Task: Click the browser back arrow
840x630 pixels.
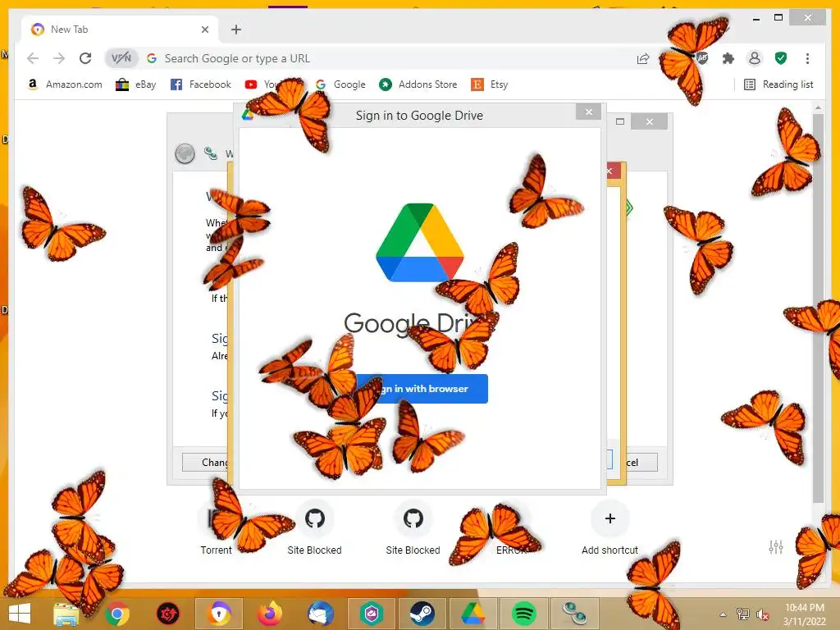Action: [33, 58]
